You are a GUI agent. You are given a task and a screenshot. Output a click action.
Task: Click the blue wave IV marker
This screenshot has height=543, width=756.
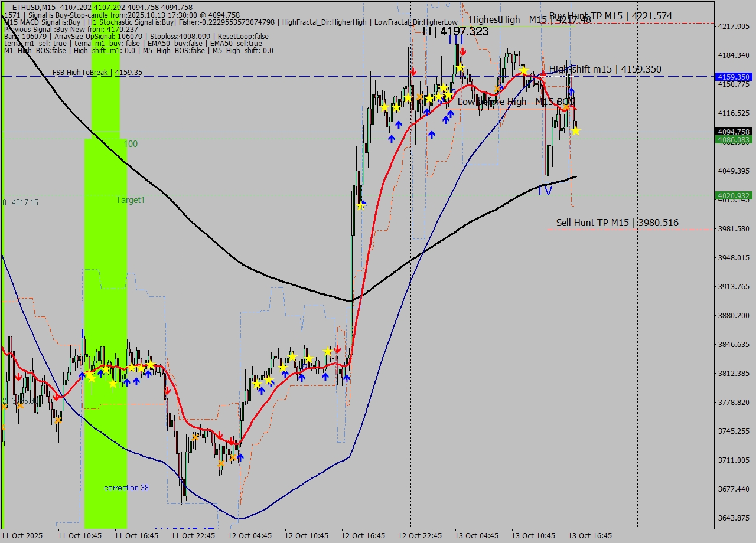545,191
